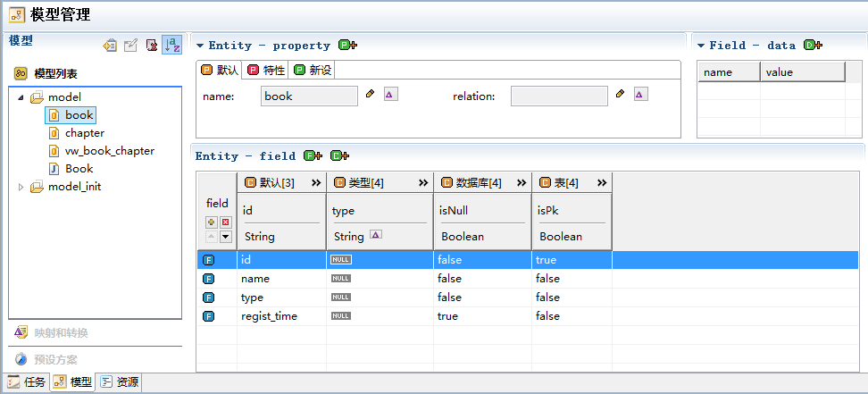This screenshot has height=394, width=868.
Task: Toggle alphabetical sort in model toolbar
Action: coord(172,45)
